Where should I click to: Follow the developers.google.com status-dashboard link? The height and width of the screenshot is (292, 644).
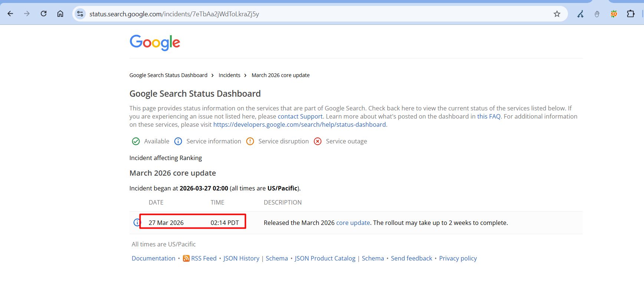coord(299,125)
